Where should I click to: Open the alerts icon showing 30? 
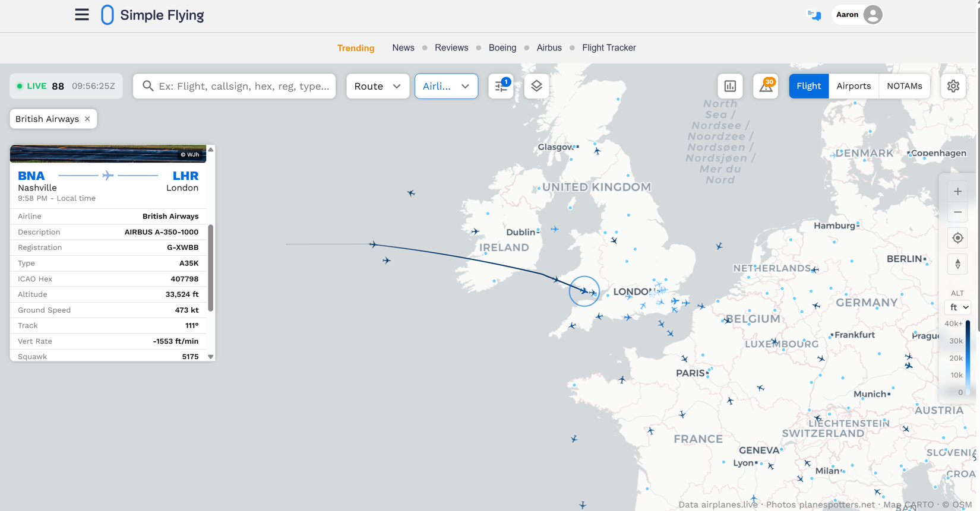click(x=766, y=86)
